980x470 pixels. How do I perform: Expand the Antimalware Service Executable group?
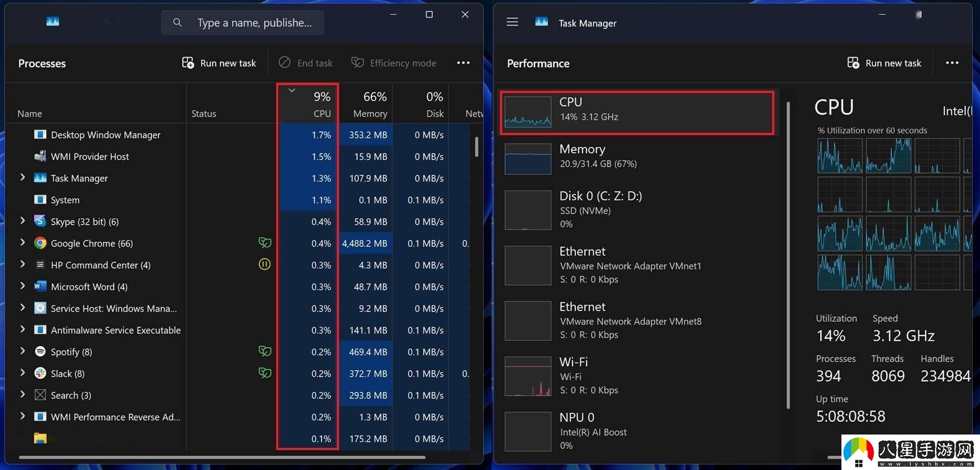pos(23,329)
